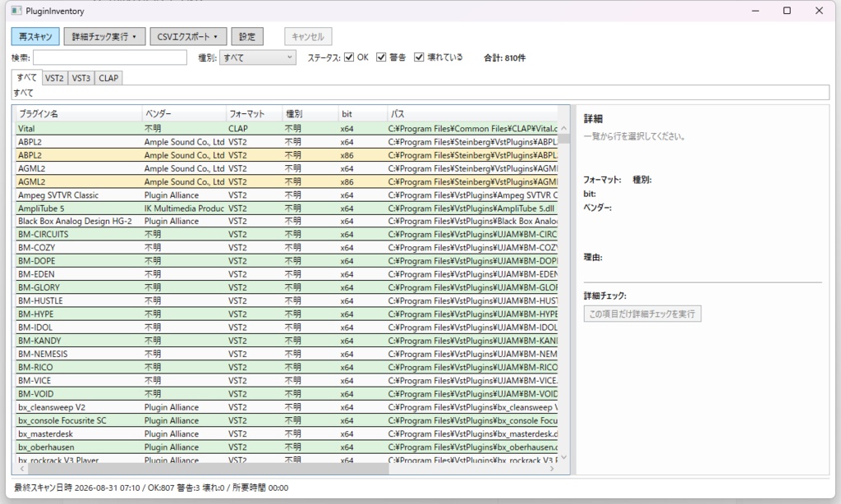Image resolution: width=841 pixels, height=504 pixels.
Task: Switch to the VST3 tab
Action: click(x=81, y=78)
